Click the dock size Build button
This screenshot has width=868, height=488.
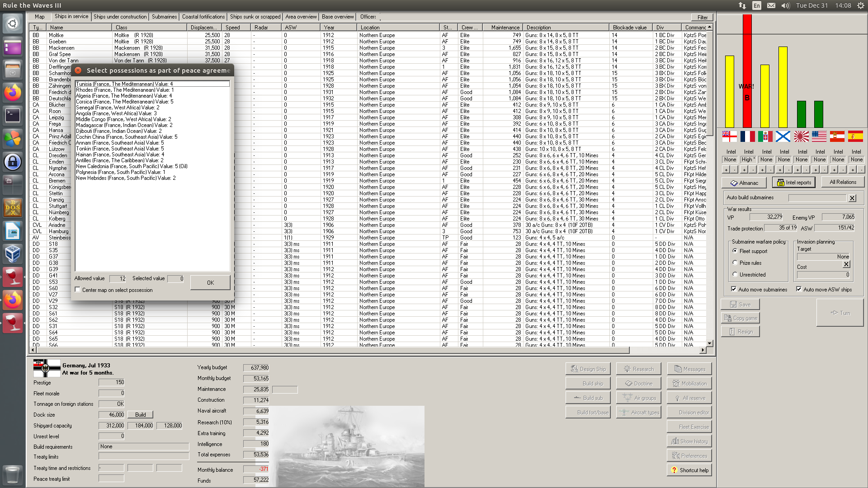pyautogui.click(x=141, y=414)
